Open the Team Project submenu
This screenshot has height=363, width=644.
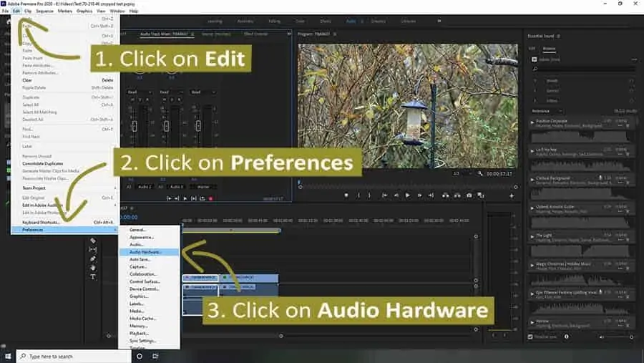(66, 188)
